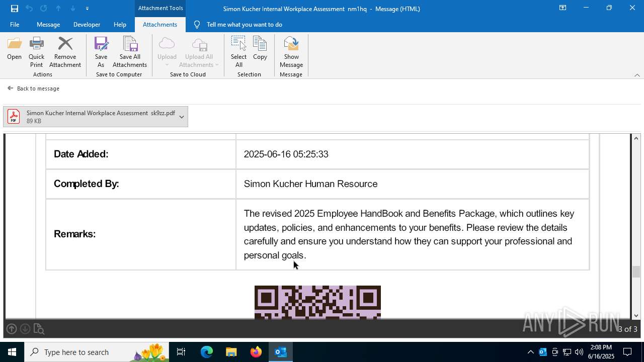Expand the PDF attachment dropdown arrow
644x362 pixels.
coord(182,117)
